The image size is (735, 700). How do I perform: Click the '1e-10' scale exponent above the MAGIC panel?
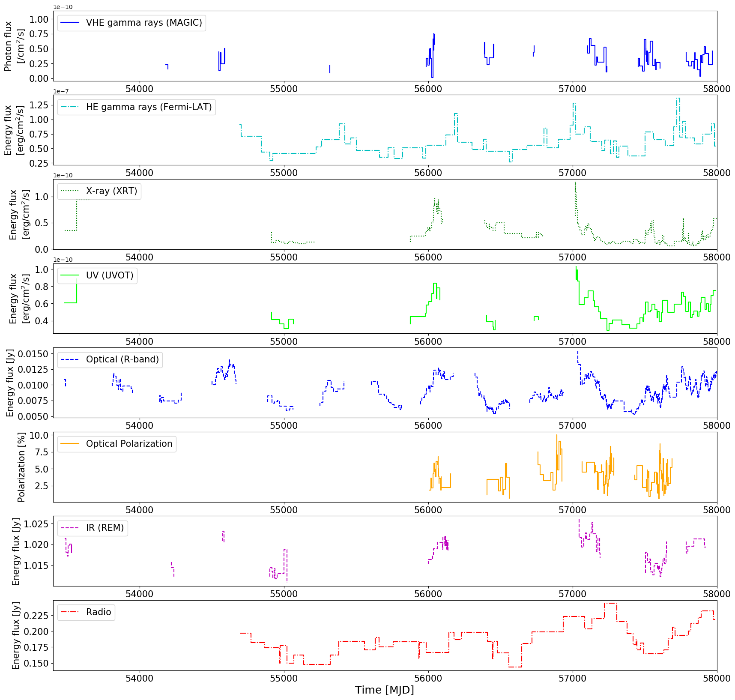point(63,7)
